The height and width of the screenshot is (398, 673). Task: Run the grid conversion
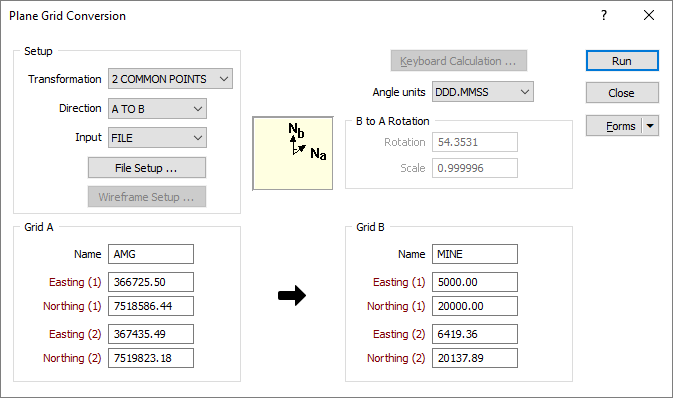click(x=622, y=61)
